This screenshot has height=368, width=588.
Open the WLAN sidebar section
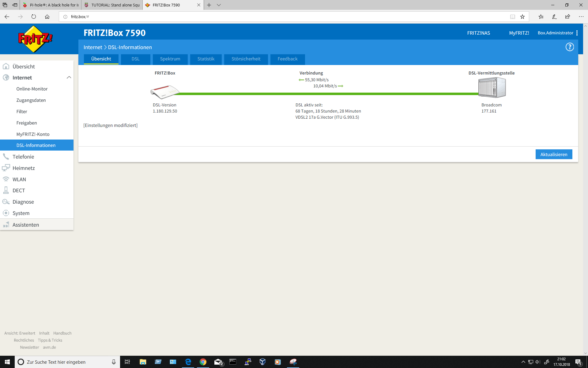[x=19, y=179]
